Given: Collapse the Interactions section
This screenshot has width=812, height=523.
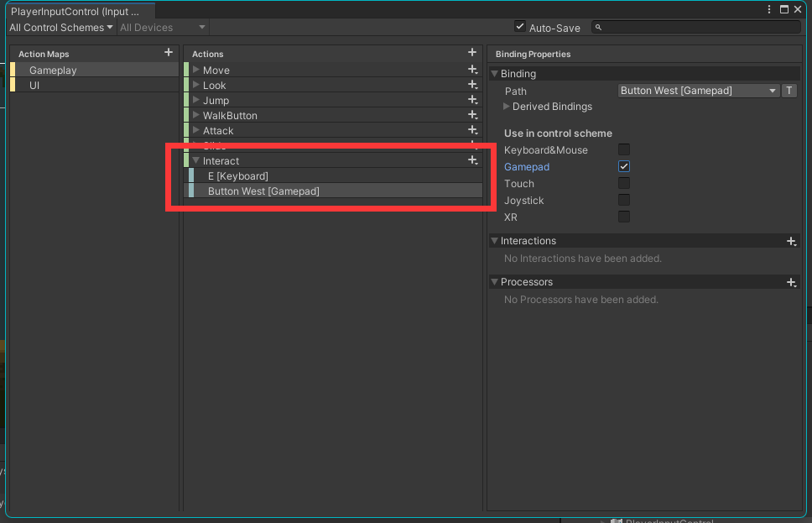Looking at the screenshot, I should [x=495, y=240].
